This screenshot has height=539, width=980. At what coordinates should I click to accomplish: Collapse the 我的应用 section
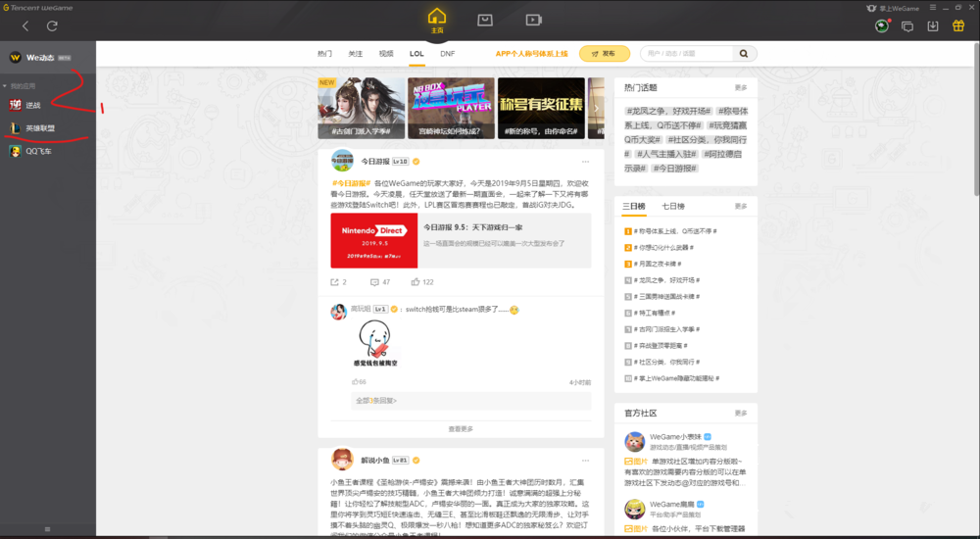pyautogui.click(x=20, y=85)
